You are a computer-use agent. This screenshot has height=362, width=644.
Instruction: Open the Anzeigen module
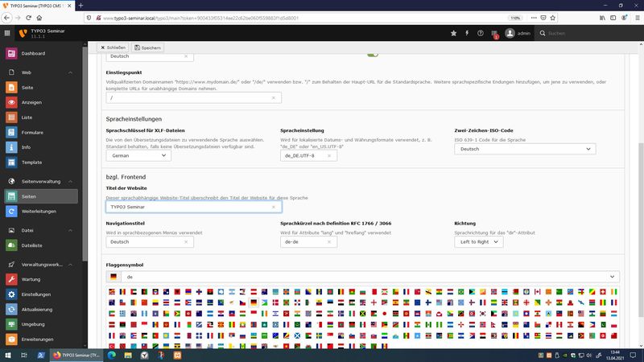coord(41,102)
